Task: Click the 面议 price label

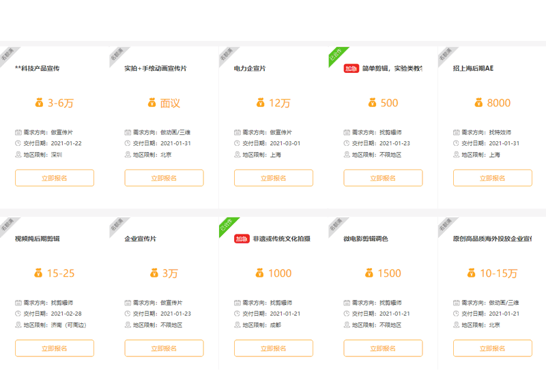Action: 170,103
